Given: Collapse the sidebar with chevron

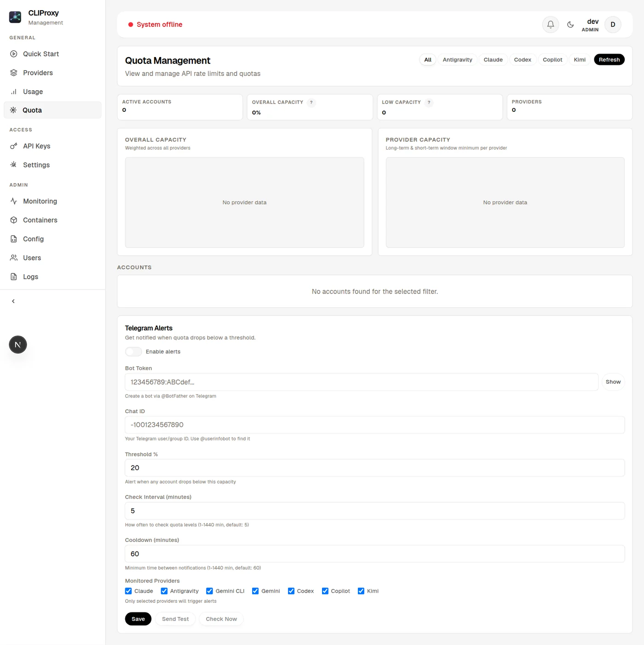Looking at the screenshot, I should (x=13, y=301).
